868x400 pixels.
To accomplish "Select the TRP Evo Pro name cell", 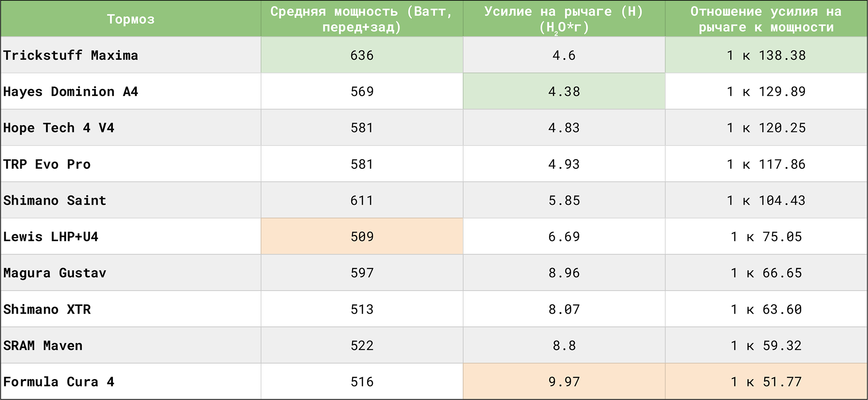I will (47, 164).
